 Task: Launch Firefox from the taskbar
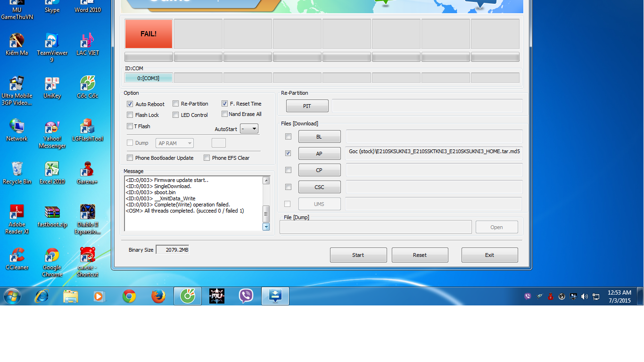click(x=158, y=296)
